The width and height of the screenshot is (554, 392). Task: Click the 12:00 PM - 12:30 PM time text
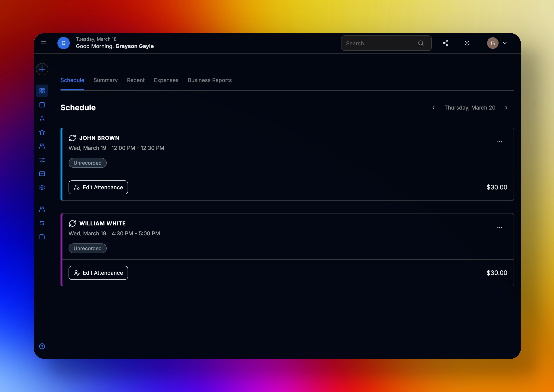138,148
